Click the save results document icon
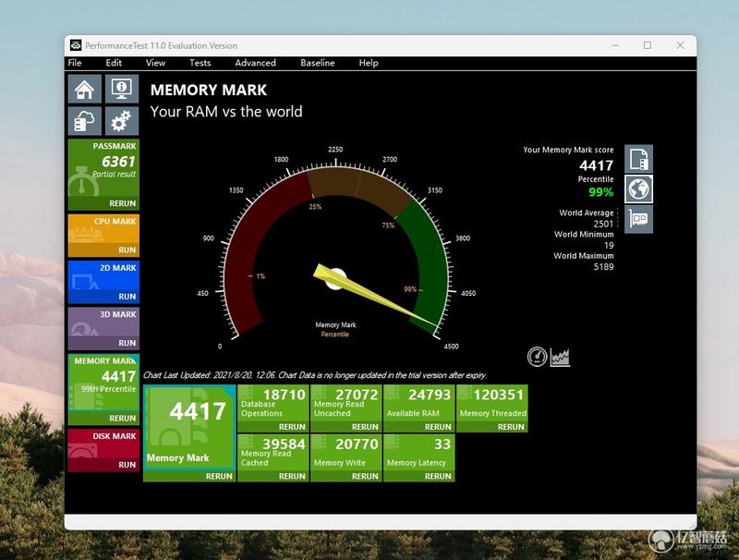This screenshot has height=560, width=739. (x=638, y=159)
